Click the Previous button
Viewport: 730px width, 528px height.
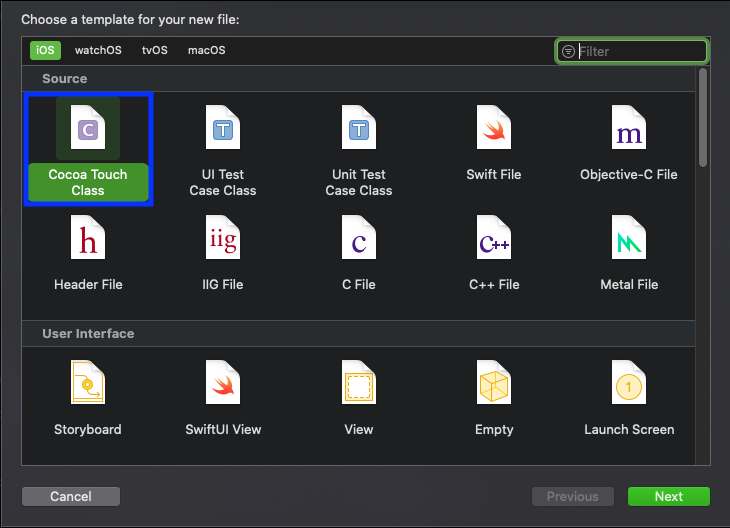(x=573, y=496)
